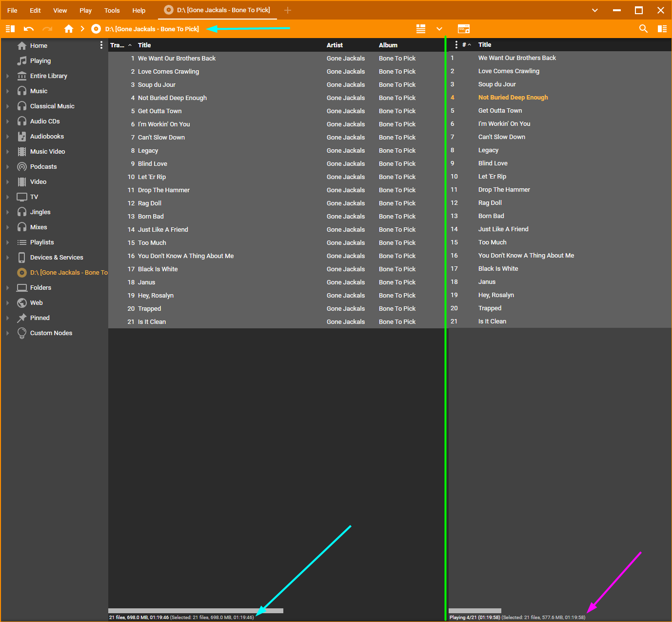Expand the Entire Library tree node
The height and width of the screenshot is (622, 672).
pos(7,76)
